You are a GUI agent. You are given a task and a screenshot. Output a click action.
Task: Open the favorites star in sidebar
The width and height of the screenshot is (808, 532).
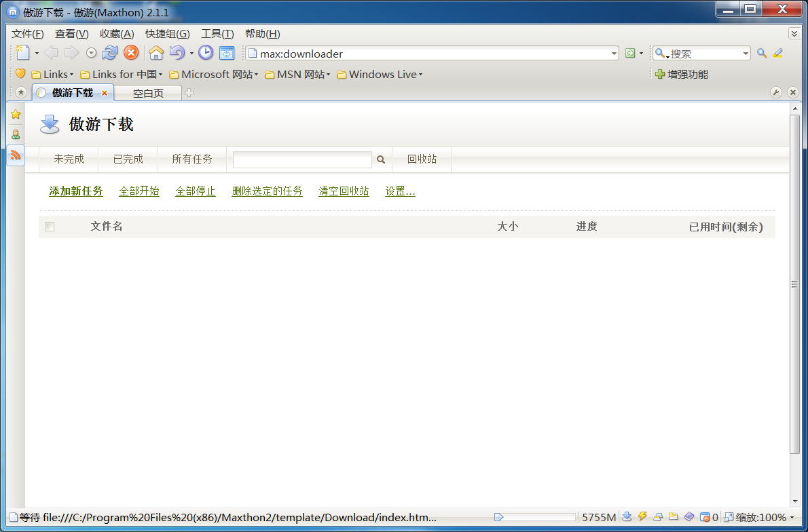coord(16,115)
